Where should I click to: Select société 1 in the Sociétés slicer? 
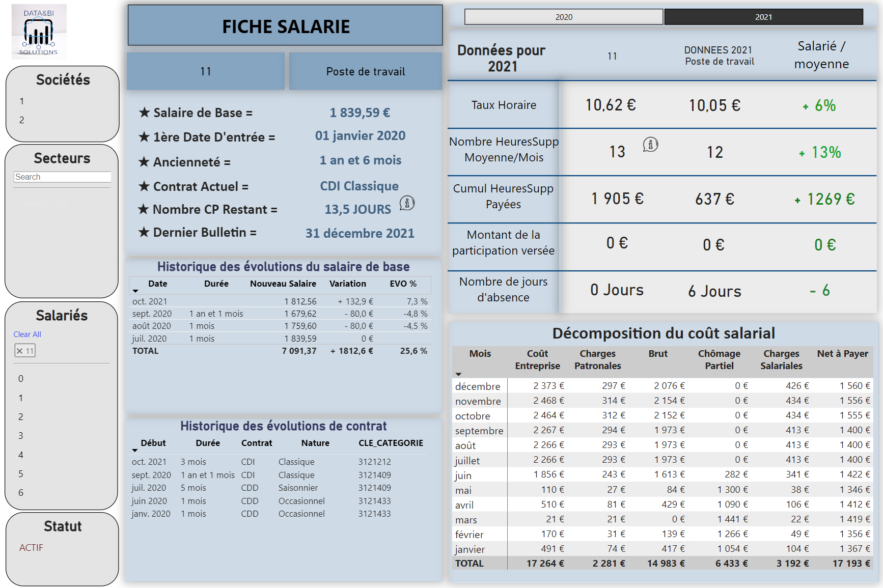tap(21, 101)
